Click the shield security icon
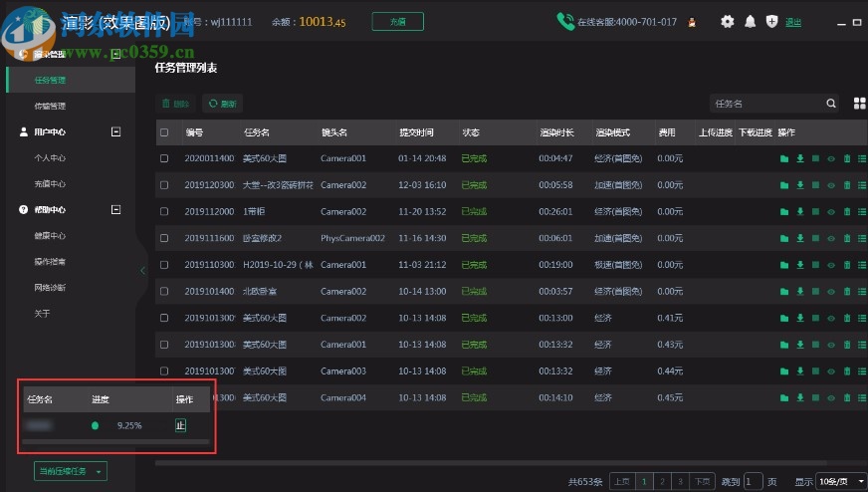868x492 pixels. 771,22
